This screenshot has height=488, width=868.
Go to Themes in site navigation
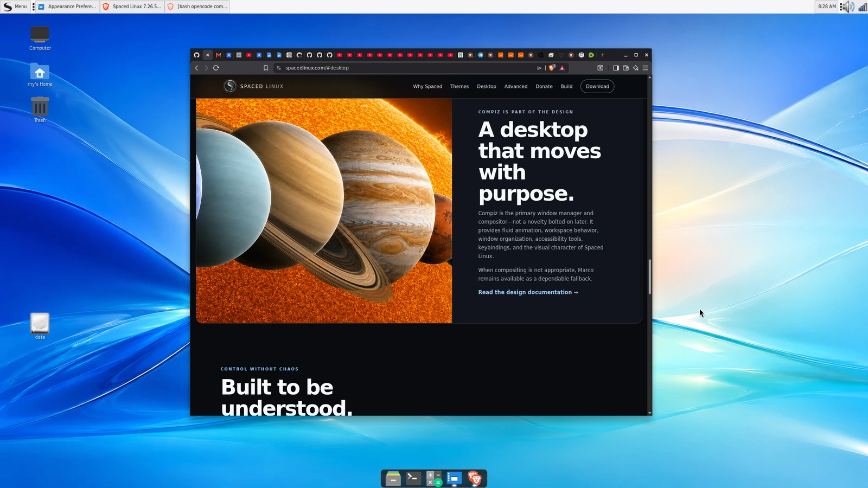(x=459, y=86)
